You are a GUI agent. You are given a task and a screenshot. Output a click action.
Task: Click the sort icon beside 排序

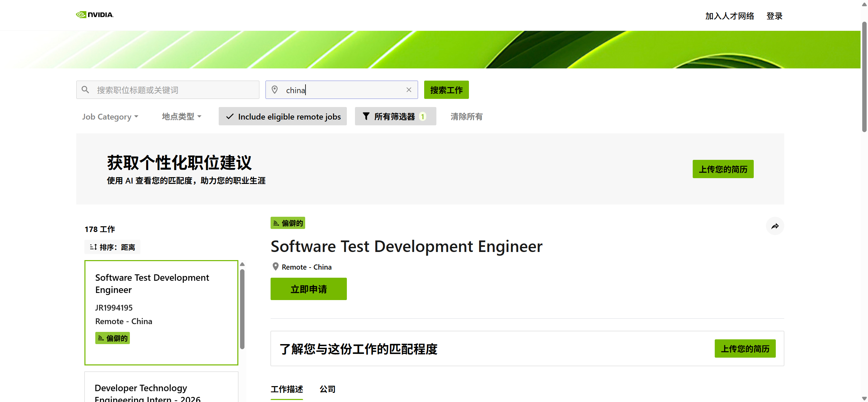[93, 247]
